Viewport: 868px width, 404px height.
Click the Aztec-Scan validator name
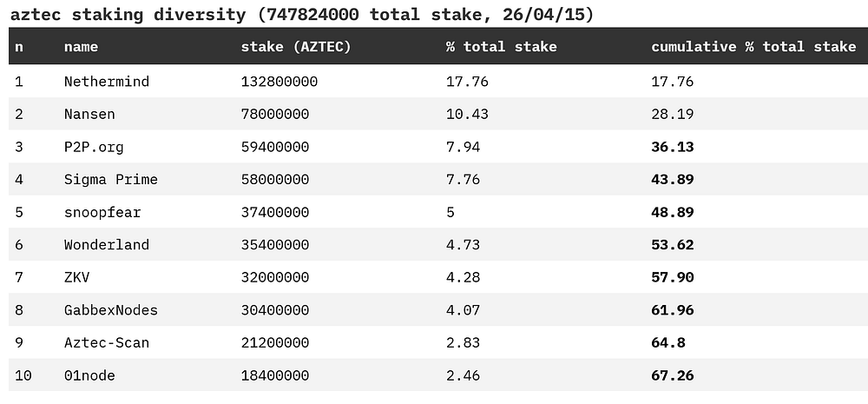click(106, 342)
